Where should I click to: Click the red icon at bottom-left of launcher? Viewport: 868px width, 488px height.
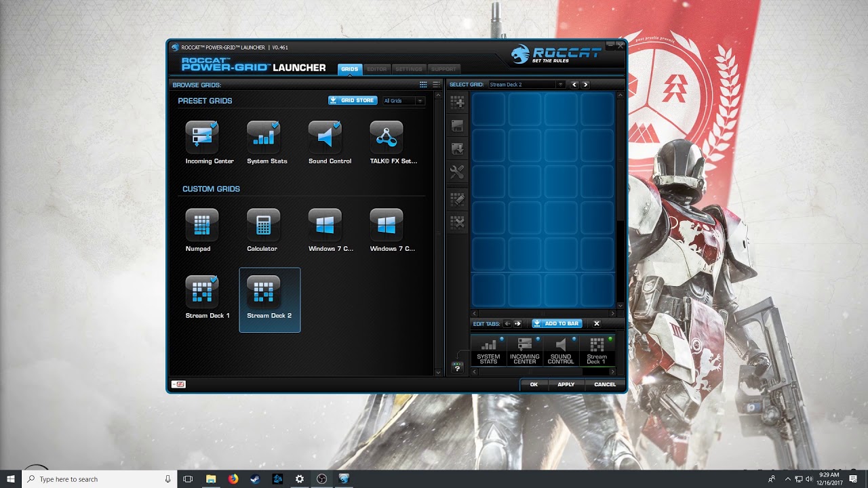(178, 384)
